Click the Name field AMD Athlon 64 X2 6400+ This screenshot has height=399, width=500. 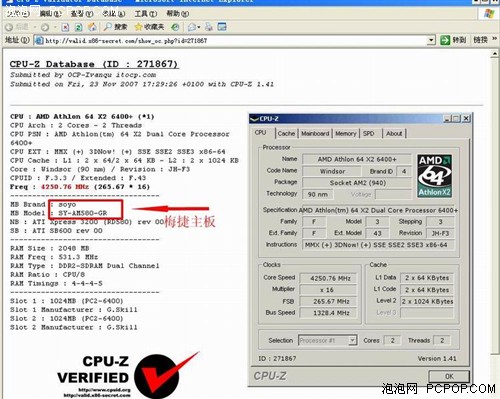(357, 159)
